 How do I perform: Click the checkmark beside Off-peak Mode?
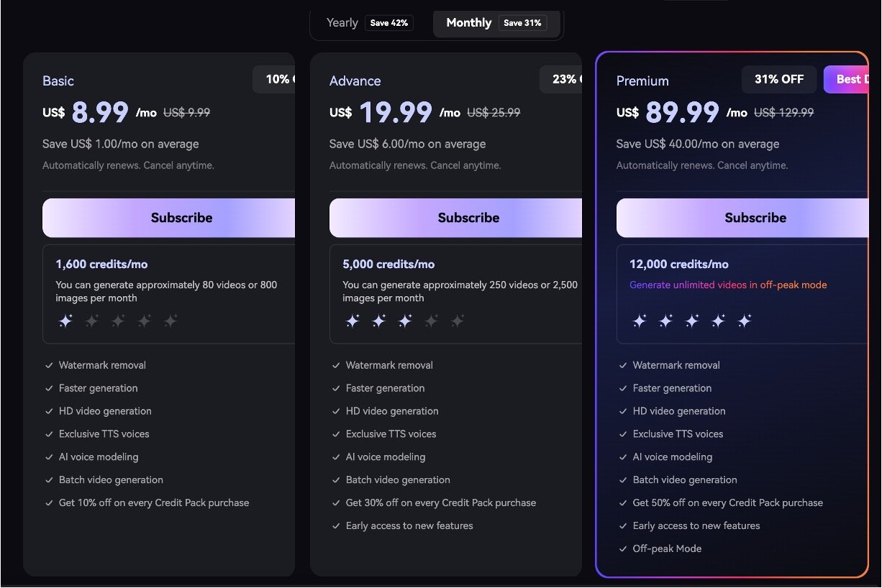click(623, 549)
